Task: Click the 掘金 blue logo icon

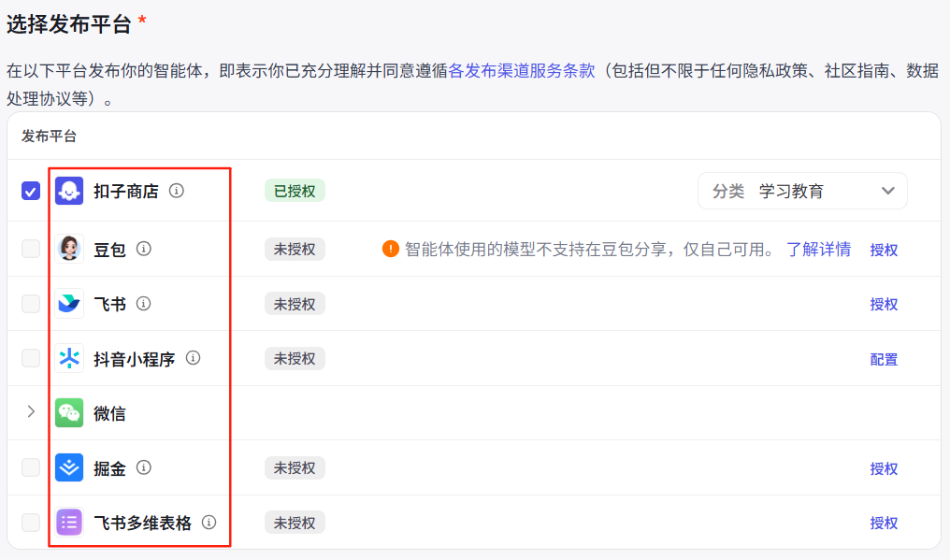Action: 69,467
